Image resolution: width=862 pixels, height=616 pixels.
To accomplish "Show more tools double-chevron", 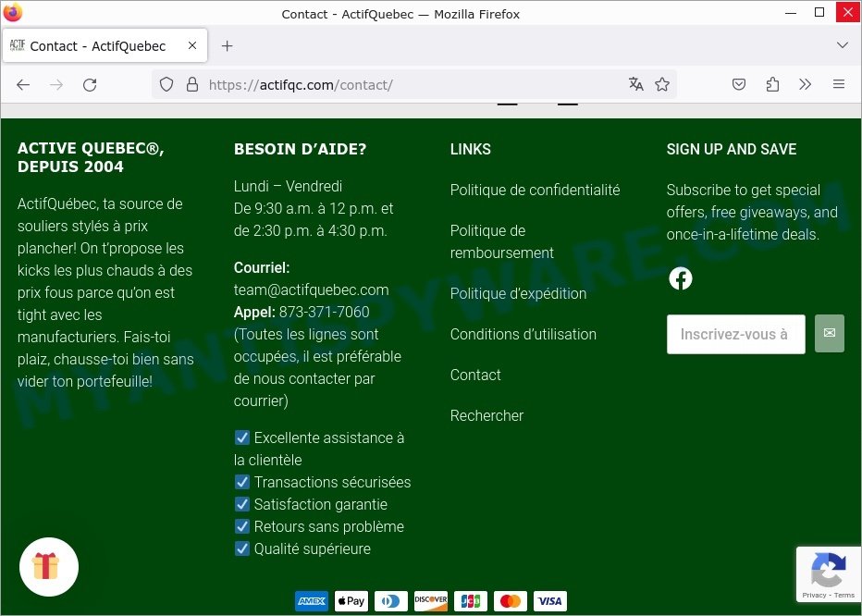I will point(806,84).
